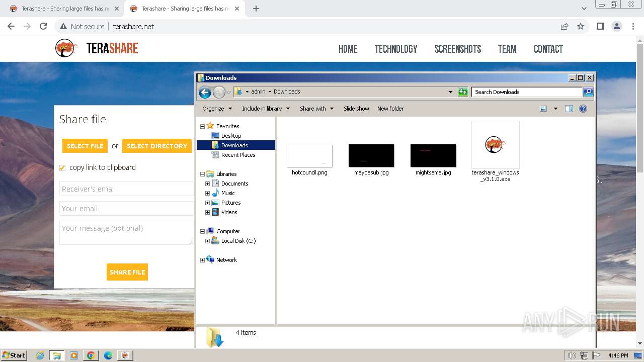Click the Your email field
Image resolution: width=644 pixels, height=362 pixels.
click(127, 209)
